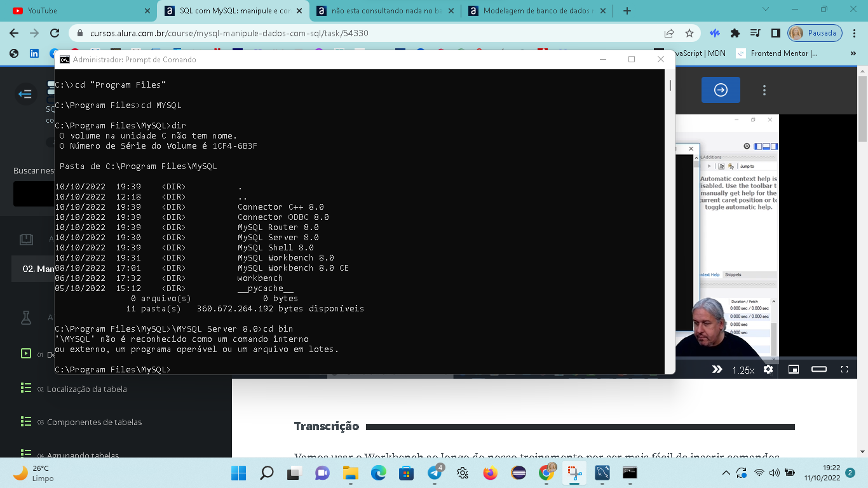Open Telegram from the taskbar

(435, 473)
